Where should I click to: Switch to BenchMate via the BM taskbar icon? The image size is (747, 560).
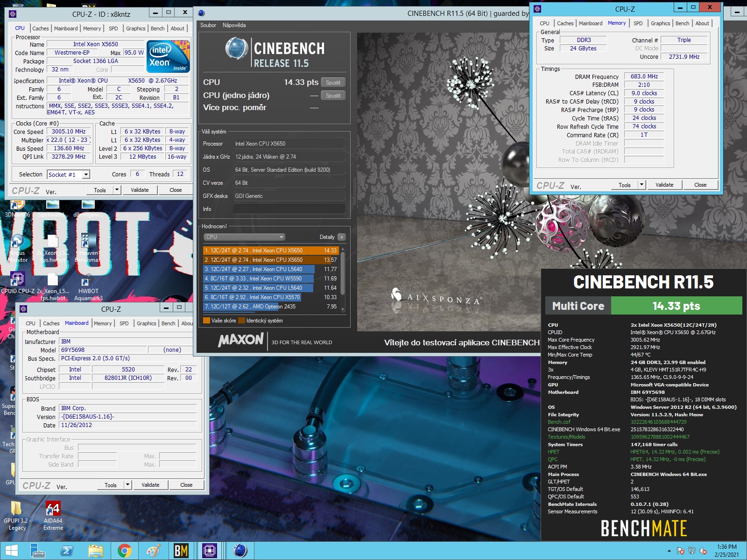click(x=181, y=551)
